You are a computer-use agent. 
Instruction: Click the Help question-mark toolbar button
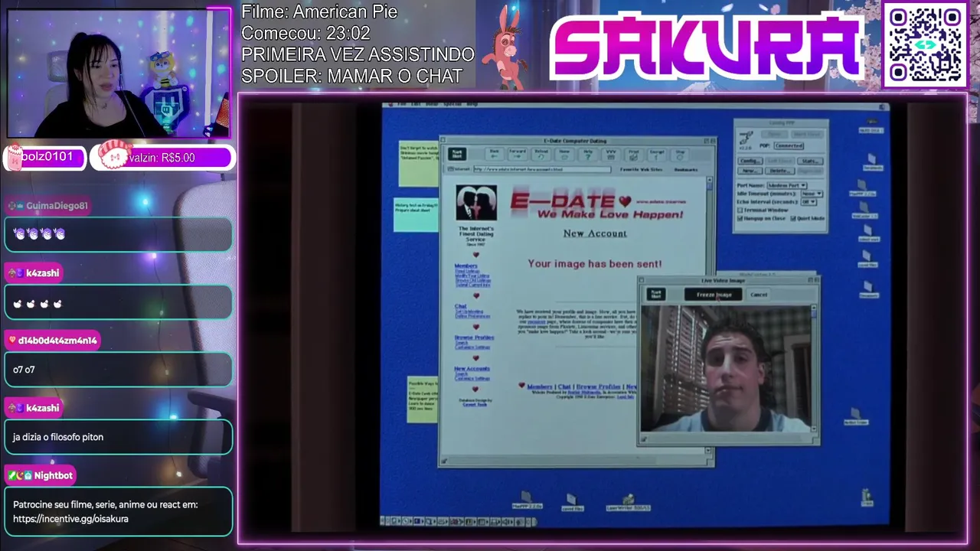(588, 154)
